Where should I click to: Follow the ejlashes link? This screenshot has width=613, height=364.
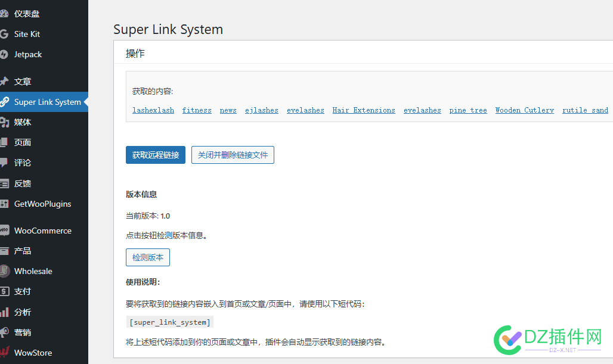[x=262, y=110]
